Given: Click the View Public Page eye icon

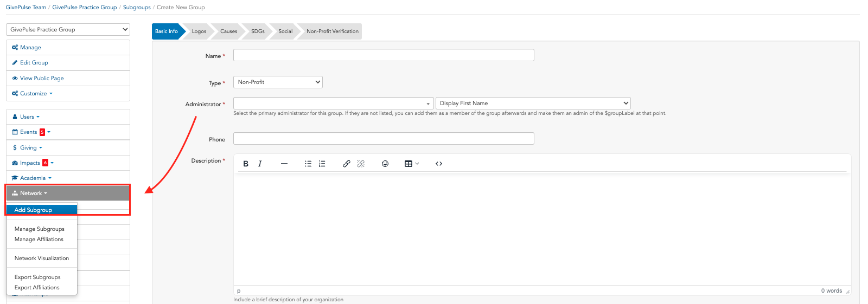Looking at the screenshot, I should [x=15, y=78].
